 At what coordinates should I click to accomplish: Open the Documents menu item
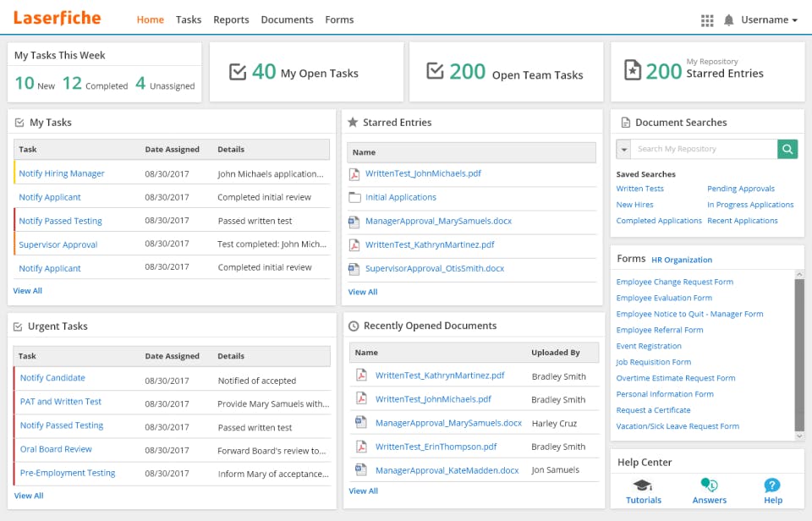287,20
